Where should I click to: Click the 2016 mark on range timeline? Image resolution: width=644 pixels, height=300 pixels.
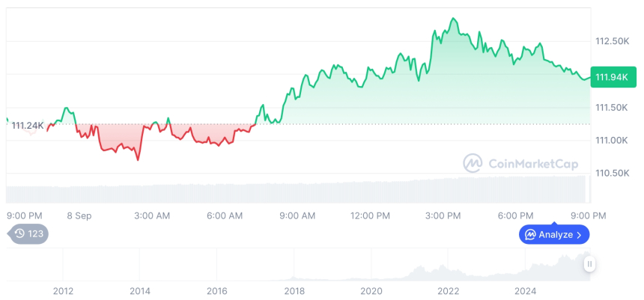(217, 290)
